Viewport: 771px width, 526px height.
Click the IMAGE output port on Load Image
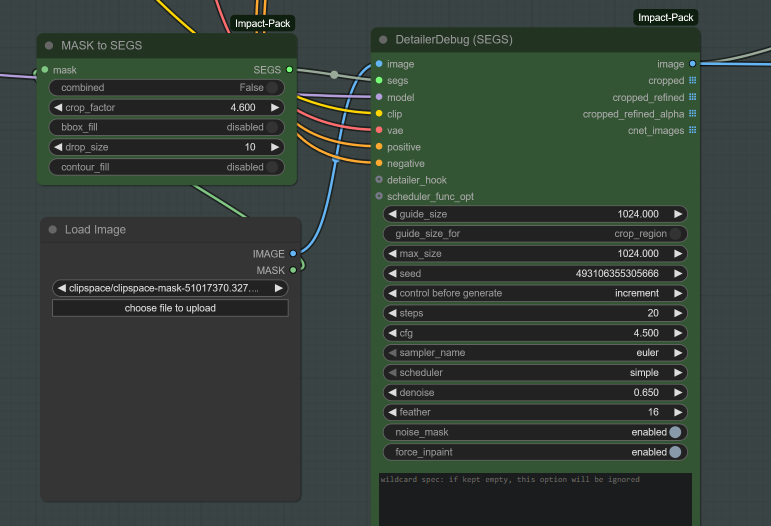click(293, 254)
